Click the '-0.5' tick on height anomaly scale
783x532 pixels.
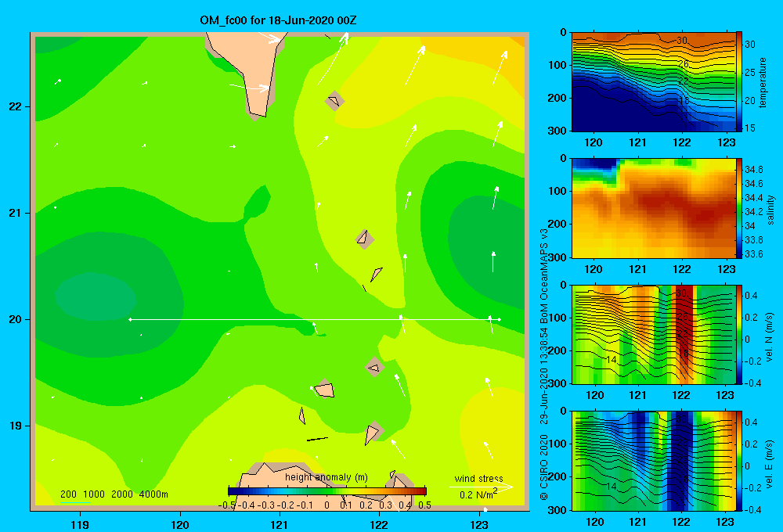click(x=227, y=505)
